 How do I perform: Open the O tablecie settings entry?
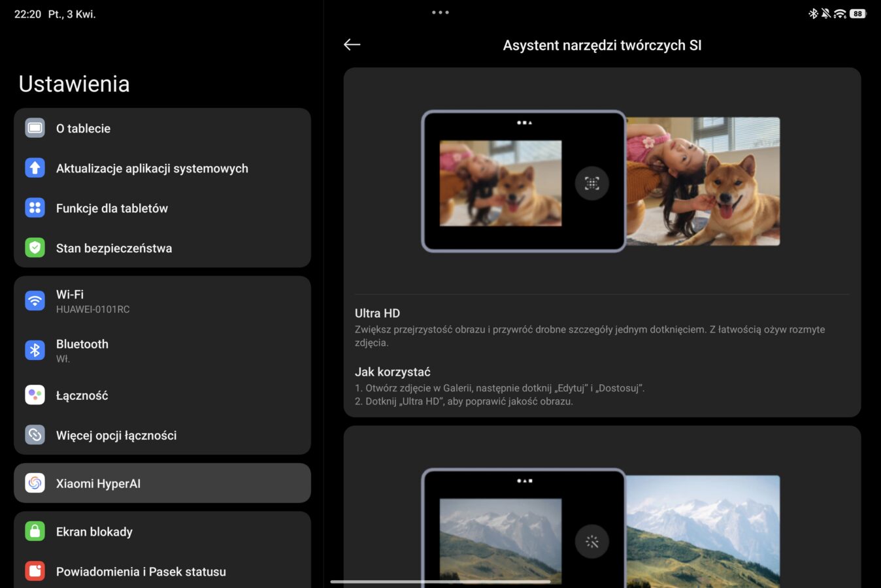162,129
